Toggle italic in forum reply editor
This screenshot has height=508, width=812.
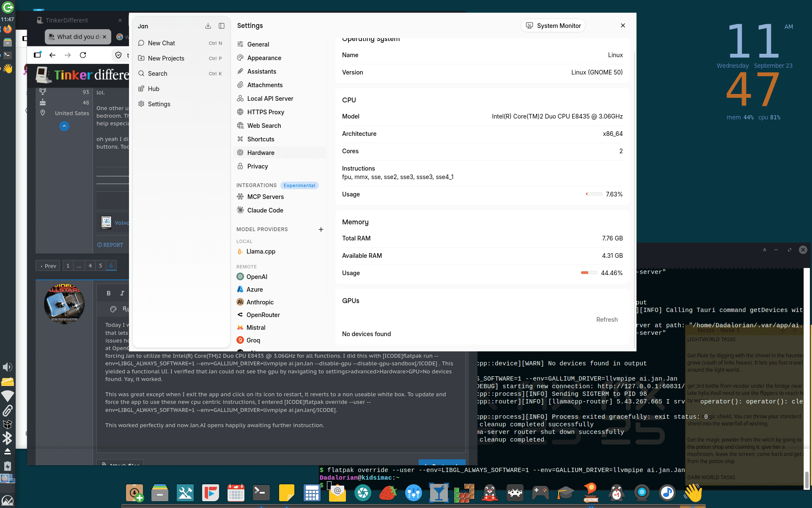pyautogui.click(x=122, y=293)
